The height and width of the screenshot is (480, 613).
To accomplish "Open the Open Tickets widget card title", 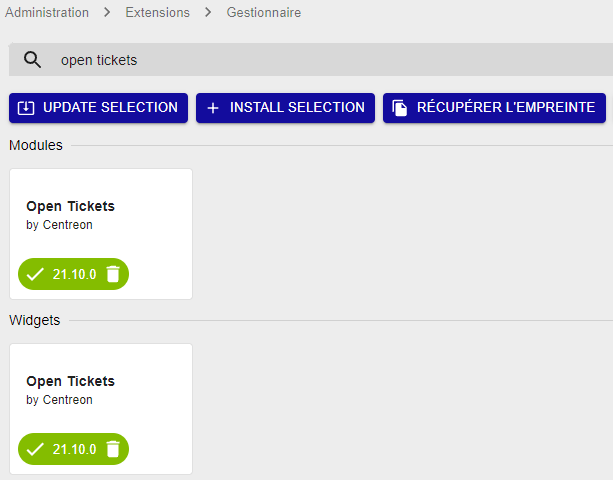I will [x=70, y=381].
